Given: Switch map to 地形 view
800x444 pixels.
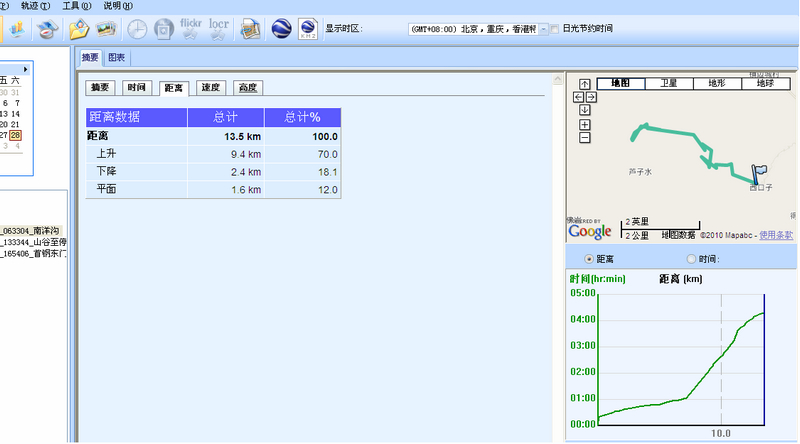Looking at the screenshot, I should [717, 83].
